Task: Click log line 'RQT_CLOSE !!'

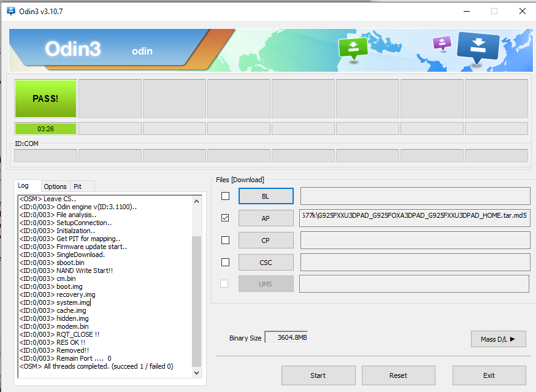Action: pyautogui.click(x=59, y=334)
